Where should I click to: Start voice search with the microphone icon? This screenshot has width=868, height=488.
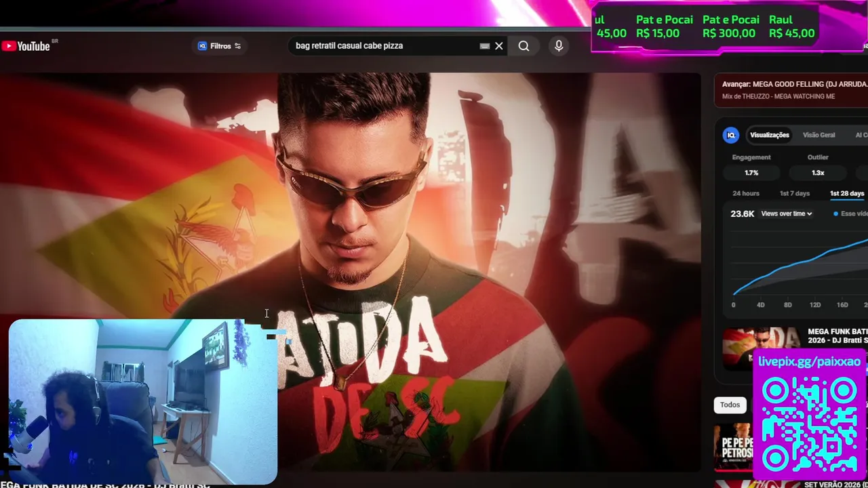tap(559, 46)
